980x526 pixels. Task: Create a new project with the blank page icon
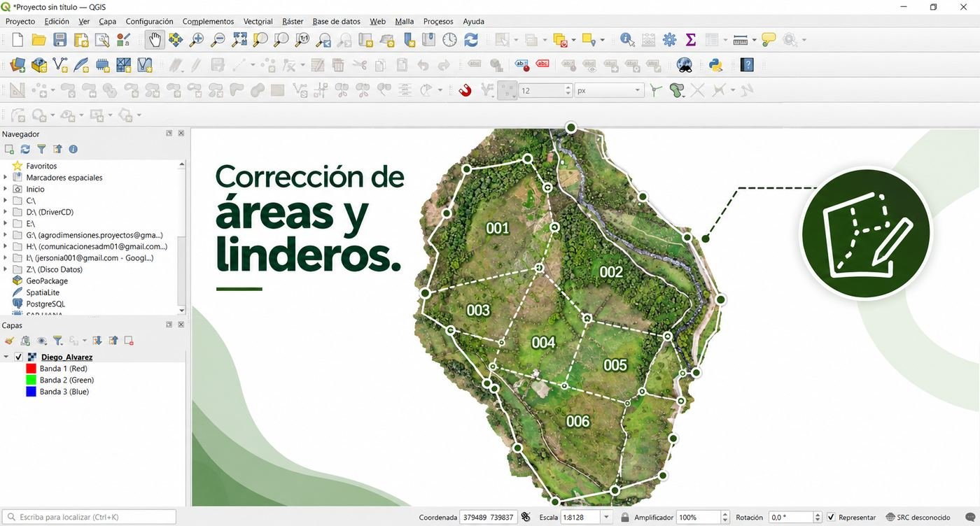point(17,40)
